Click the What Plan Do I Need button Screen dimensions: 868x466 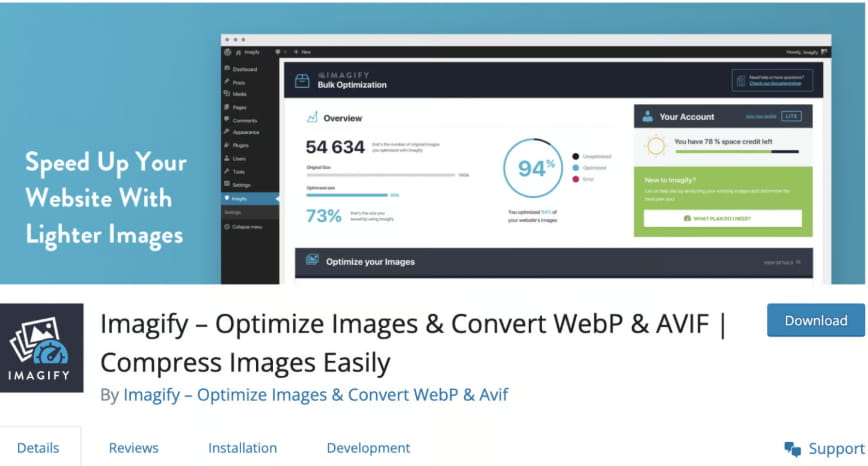click(x=722, y=218)
